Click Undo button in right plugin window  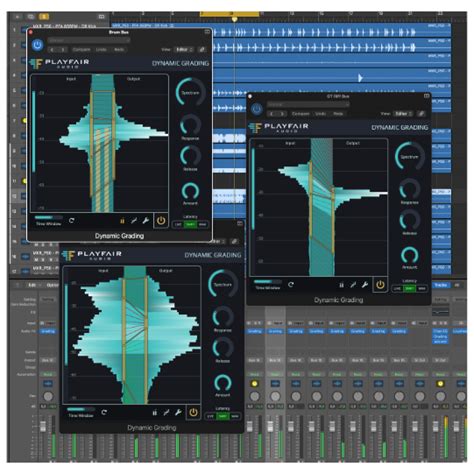[320, 114]
